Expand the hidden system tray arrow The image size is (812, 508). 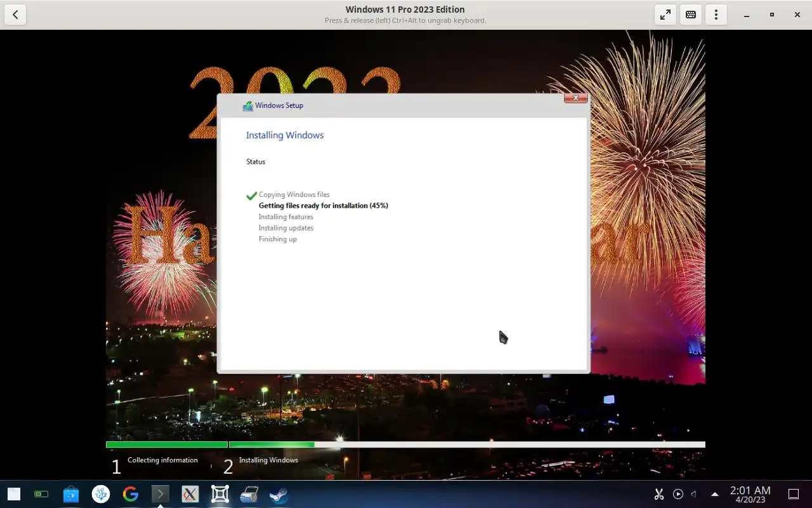click(x=715, y=494)
